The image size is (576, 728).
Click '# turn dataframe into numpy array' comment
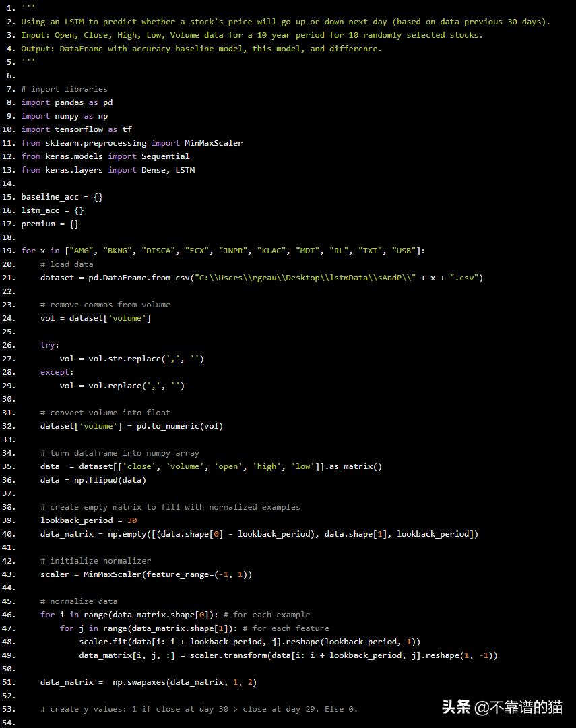coord(120,453)
